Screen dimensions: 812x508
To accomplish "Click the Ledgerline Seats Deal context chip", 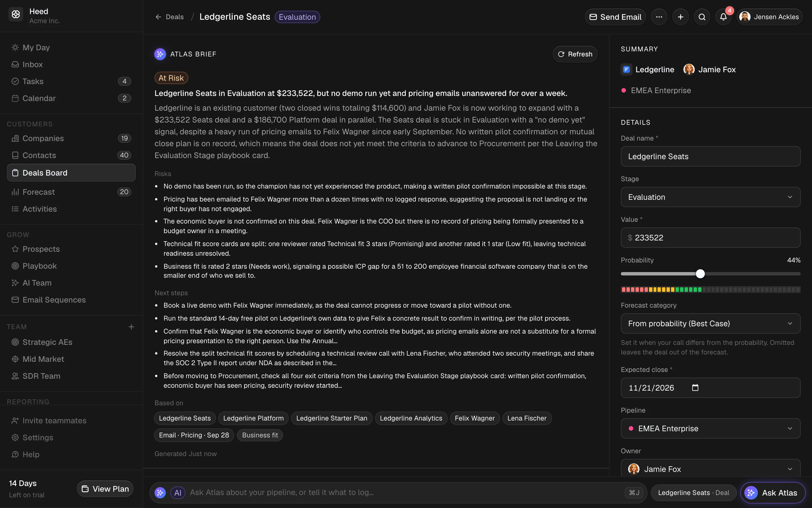I will click(x=693, y=492).
